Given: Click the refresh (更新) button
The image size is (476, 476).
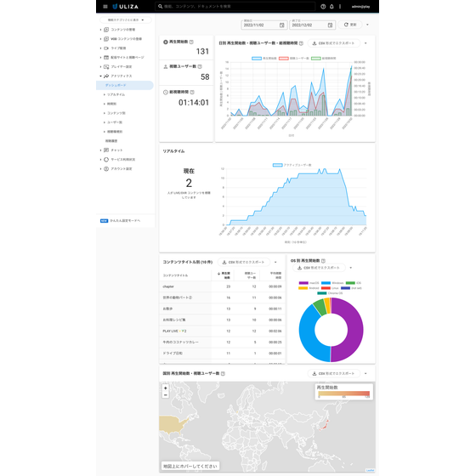Looking at the screenshot, I should click(350, 25).
